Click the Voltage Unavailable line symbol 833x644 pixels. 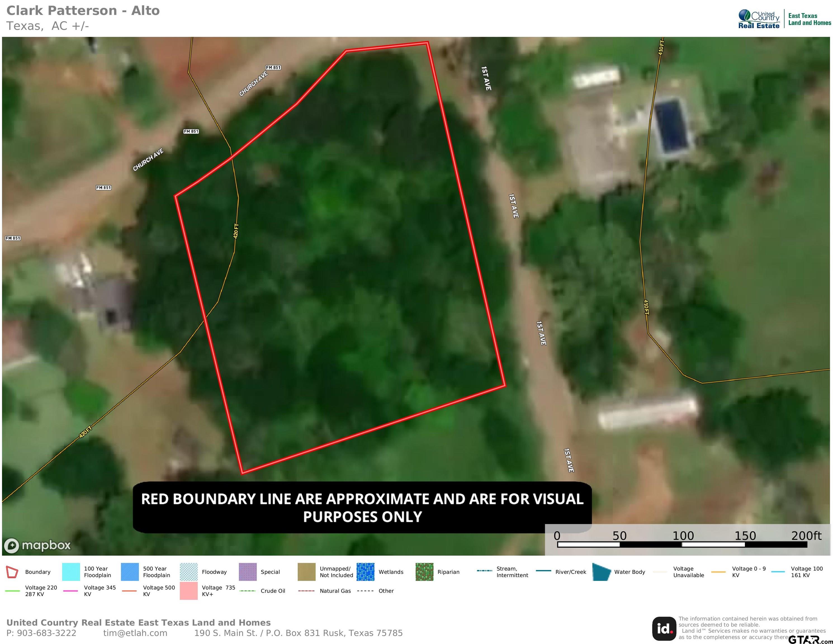coord(661,572)
